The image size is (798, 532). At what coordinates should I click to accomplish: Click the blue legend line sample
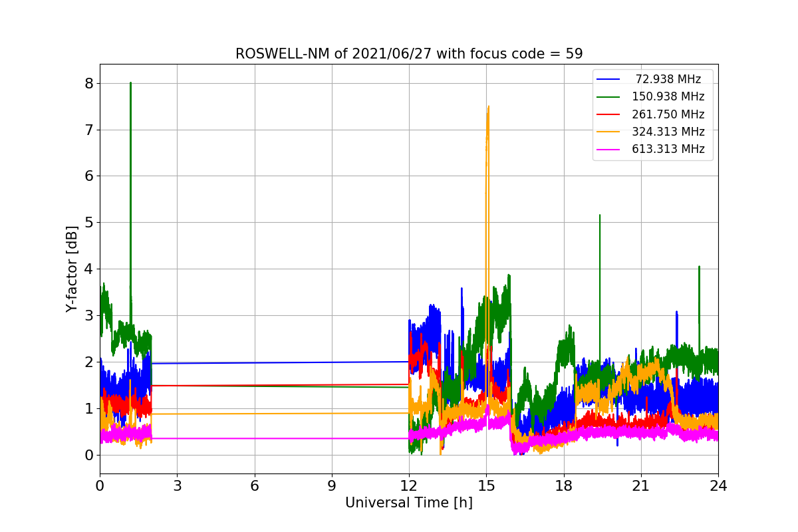pos(608,80)
